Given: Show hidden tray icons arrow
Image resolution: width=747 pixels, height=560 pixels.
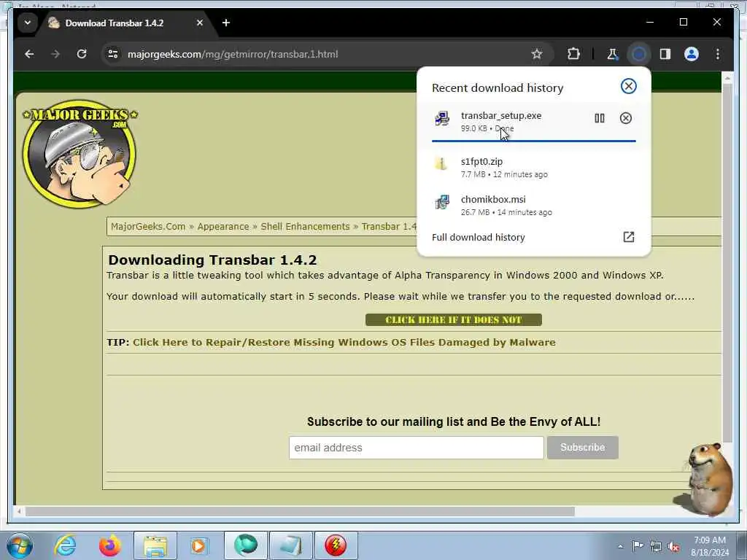Looking at the screenshot, I should [x=620, y=546].
